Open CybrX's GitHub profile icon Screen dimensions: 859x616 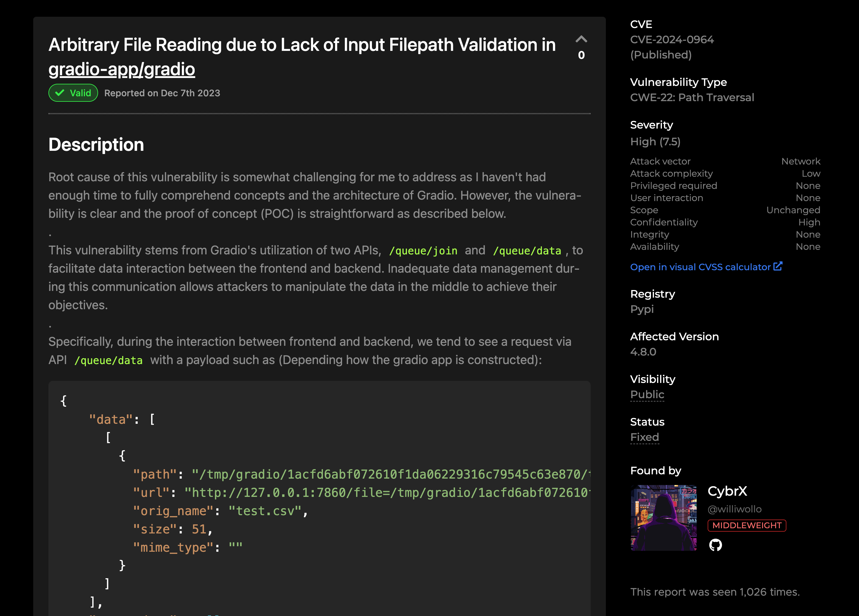click(715, 545)
